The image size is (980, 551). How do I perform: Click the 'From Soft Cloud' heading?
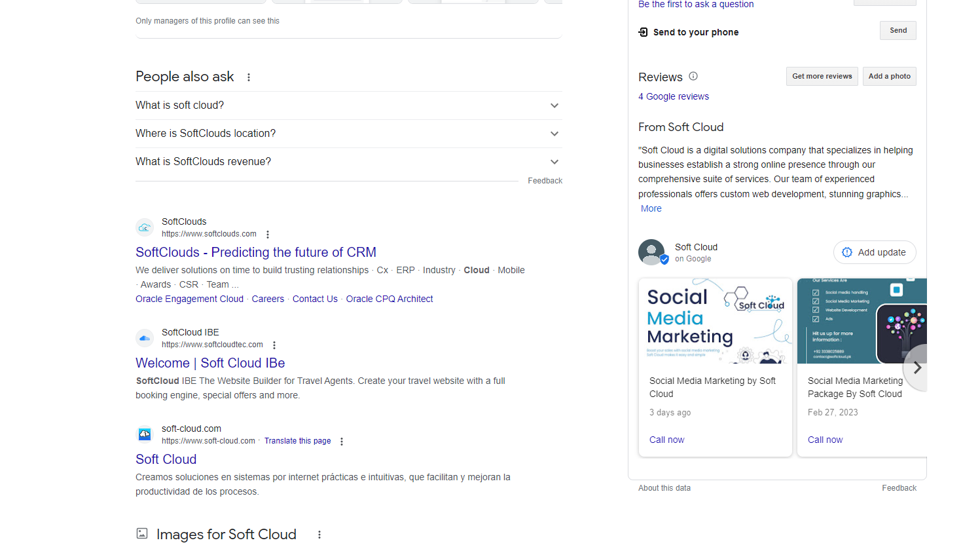[681, 127]
